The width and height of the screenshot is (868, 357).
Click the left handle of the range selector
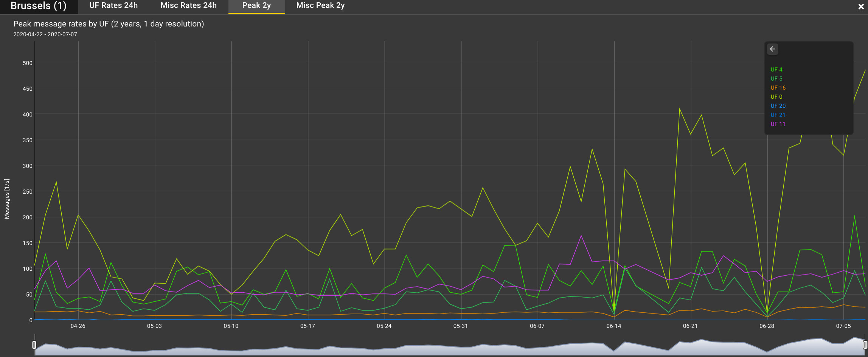(x=34, y=345)
